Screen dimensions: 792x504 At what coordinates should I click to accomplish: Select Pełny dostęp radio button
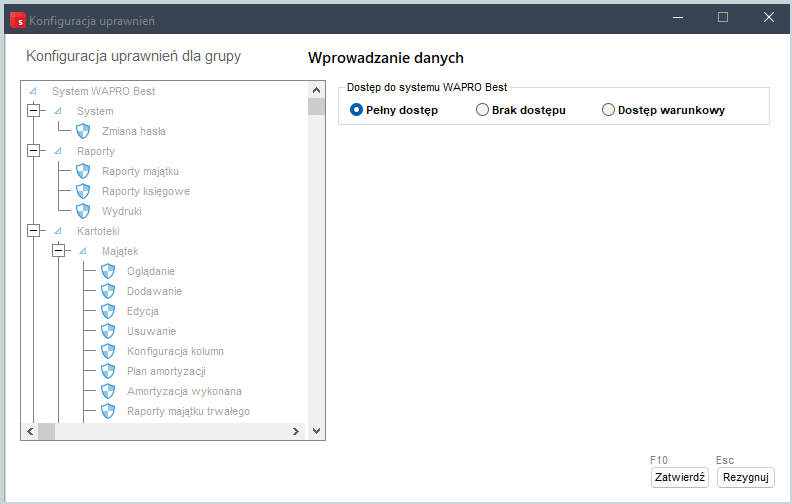coord(356,110)
